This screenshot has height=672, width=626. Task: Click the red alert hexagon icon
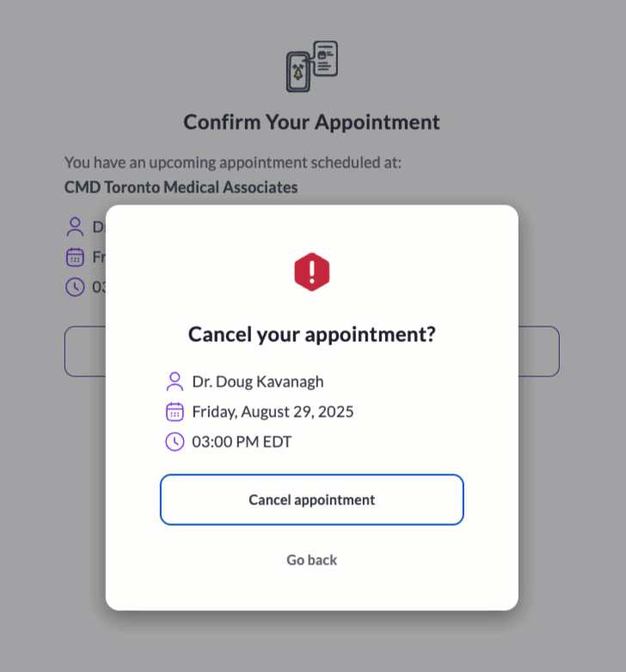(x=312, y=272)
